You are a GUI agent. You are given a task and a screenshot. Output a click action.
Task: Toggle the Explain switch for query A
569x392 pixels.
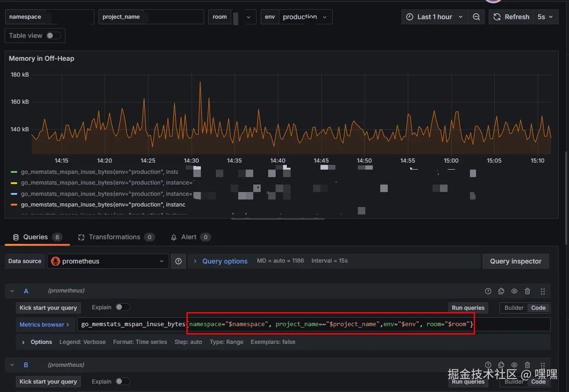coord(123,307)
